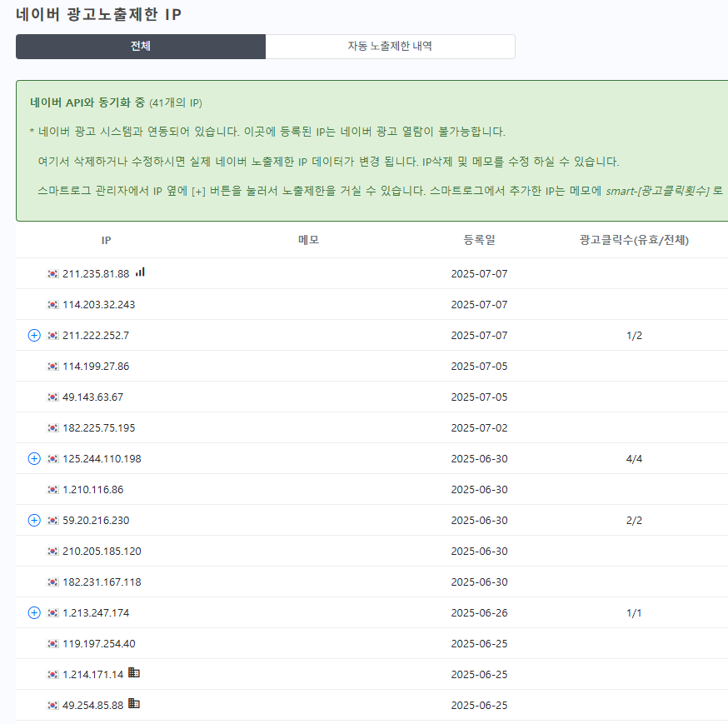Click date 2025-07-02 for 182.225.75.195
This screenshot has height=724, width=728.
point(479,428)
